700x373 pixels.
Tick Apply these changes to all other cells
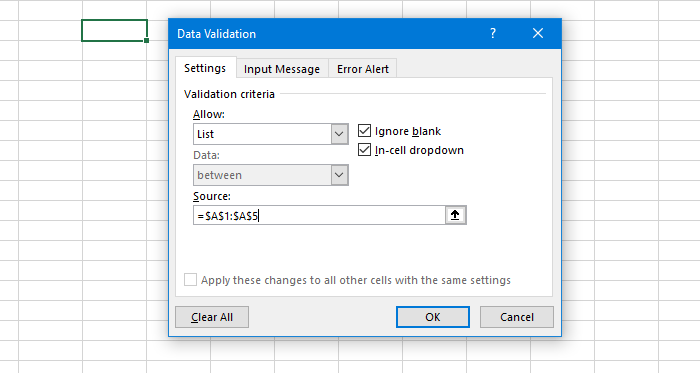[x=191, y=280]
